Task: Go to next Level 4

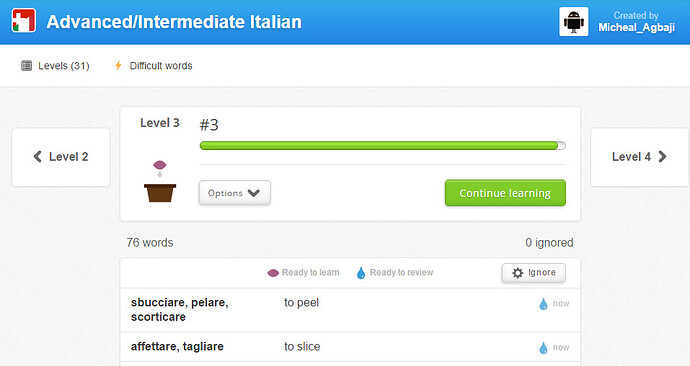Action: point(639,157)
